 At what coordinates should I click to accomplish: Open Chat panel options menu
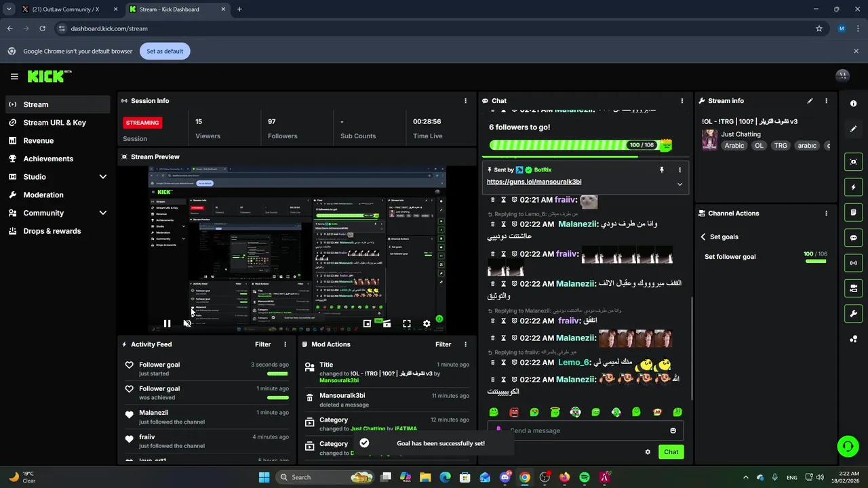point(682,100)
